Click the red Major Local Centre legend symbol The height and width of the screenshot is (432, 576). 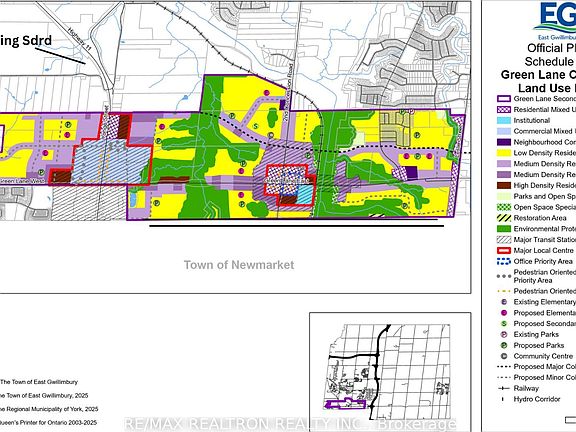504,251
